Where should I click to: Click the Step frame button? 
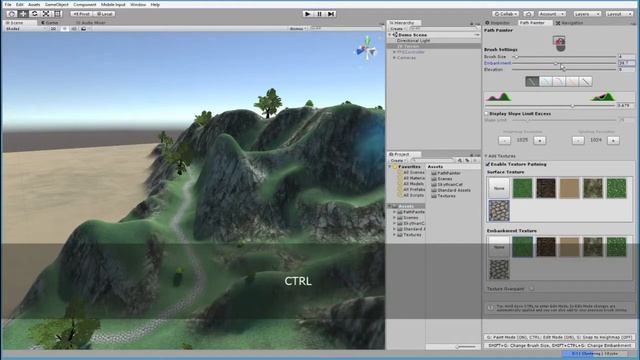click(331, 14)
